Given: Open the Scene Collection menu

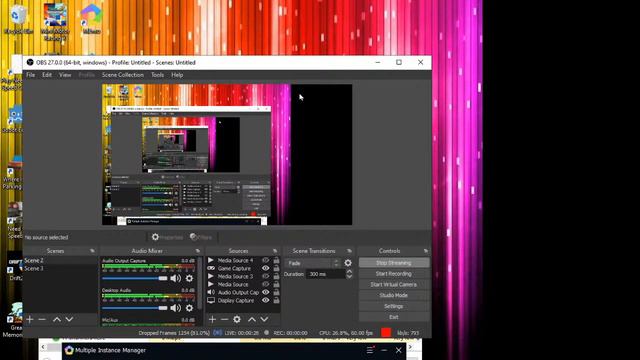Looking at the screenshot, I should point(122,75).
